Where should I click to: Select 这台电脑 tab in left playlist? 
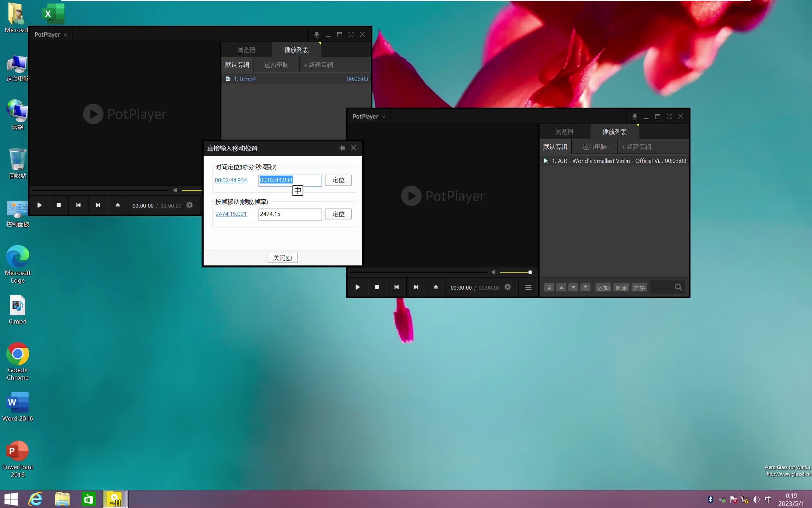tap(276, 65)
